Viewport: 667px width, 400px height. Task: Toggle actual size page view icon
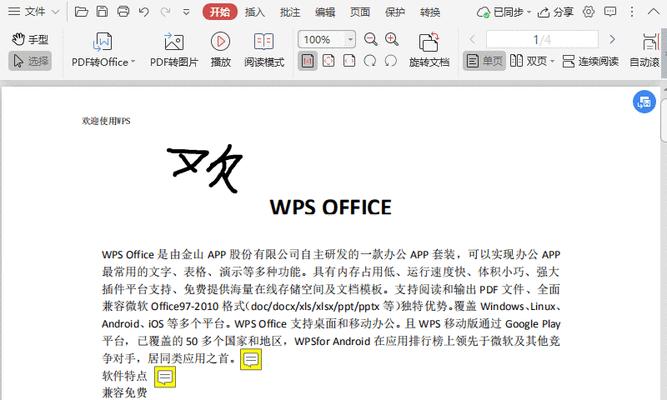308,61
